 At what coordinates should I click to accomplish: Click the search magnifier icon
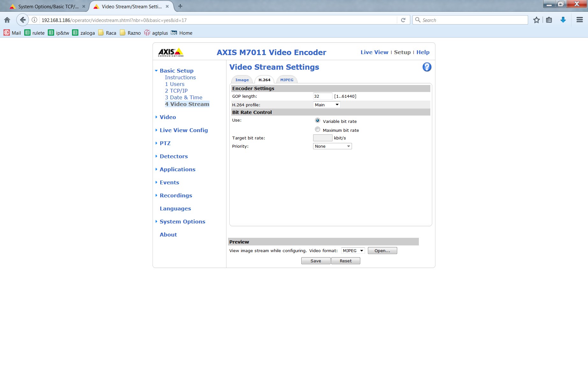click(418, 20)
